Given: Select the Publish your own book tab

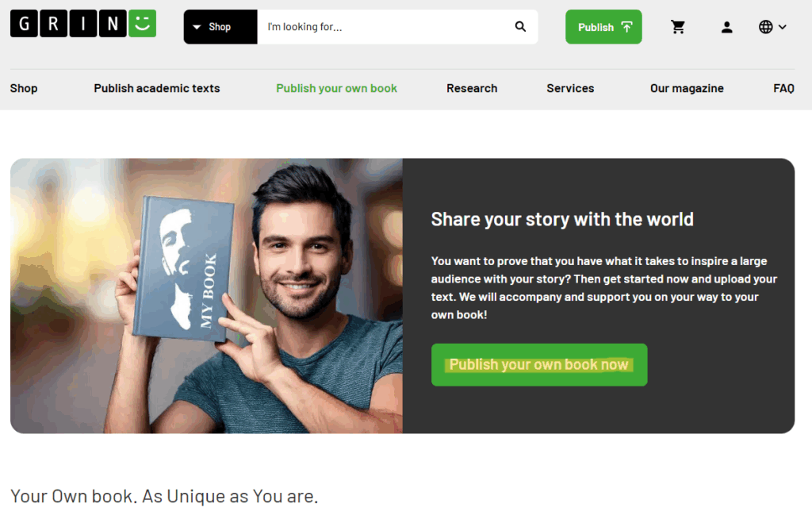Looking at the screenshot, I should point(336,88).
